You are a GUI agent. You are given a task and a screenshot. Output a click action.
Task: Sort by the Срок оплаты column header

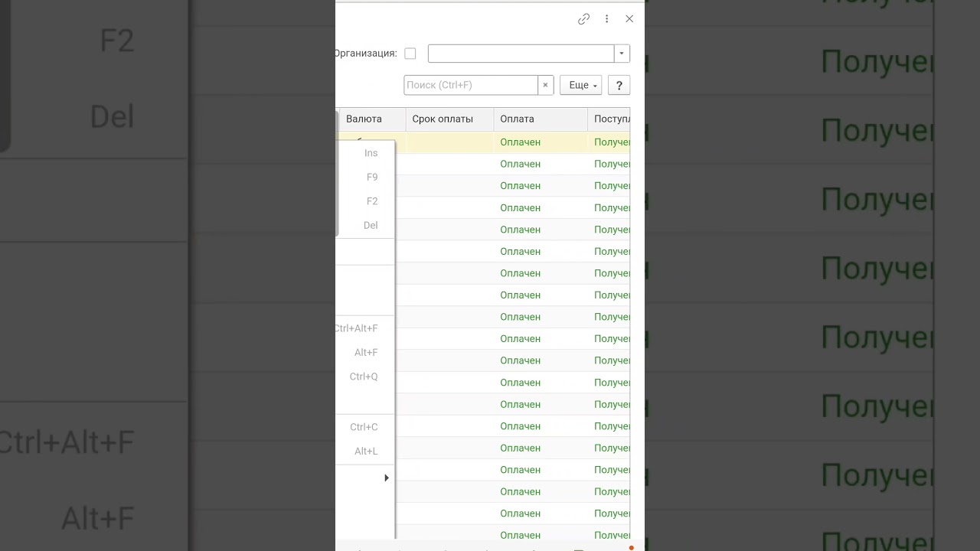coord(450,119)
